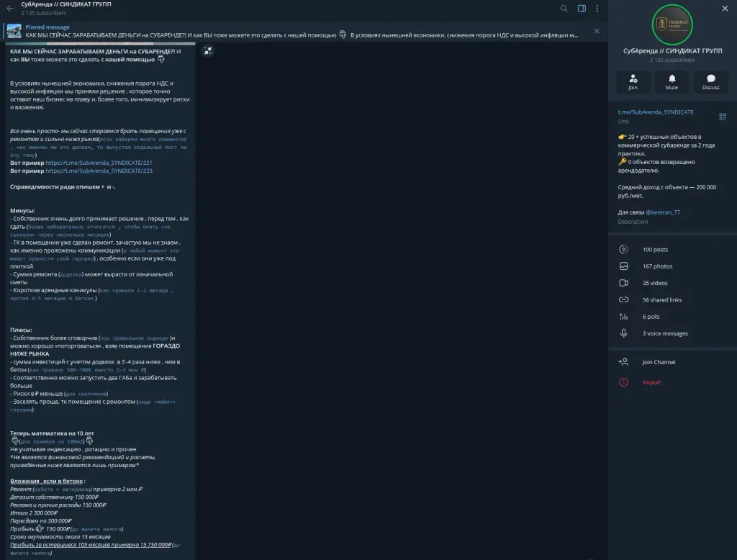
Task: Mute channel notifications
Action: click(x=672, y=82)
